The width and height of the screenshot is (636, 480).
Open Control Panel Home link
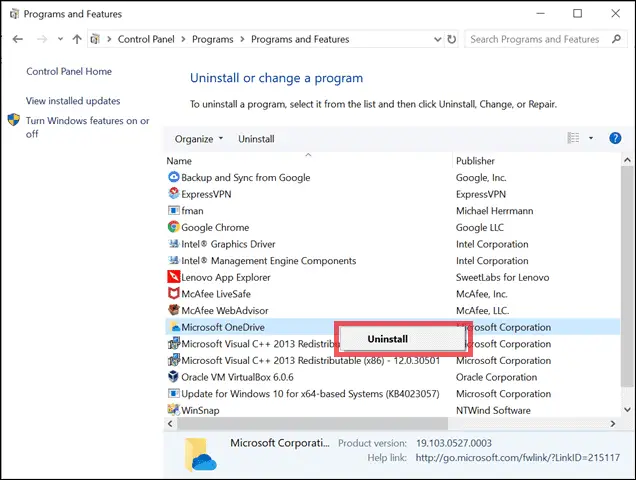(x=69, y=71)
